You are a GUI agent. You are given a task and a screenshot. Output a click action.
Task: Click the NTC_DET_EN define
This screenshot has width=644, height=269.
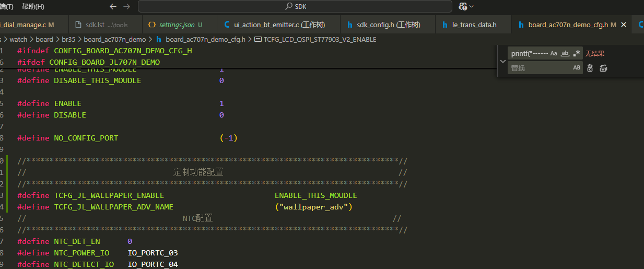(77, 241)
